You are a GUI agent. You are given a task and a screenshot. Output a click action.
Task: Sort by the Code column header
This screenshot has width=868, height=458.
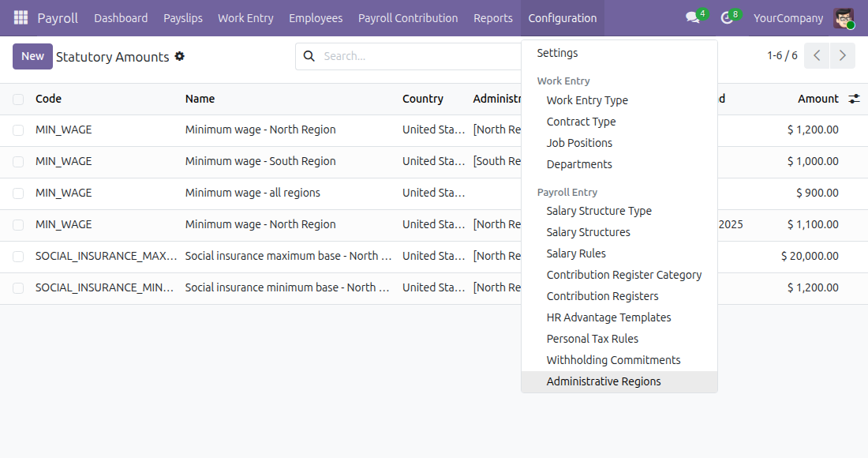pyautogui.click(x=48, y=99)
